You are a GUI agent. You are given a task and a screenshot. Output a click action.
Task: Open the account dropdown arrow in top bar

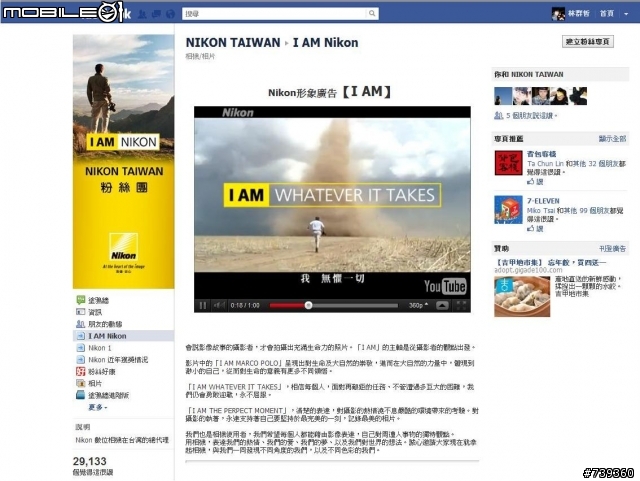626,14
